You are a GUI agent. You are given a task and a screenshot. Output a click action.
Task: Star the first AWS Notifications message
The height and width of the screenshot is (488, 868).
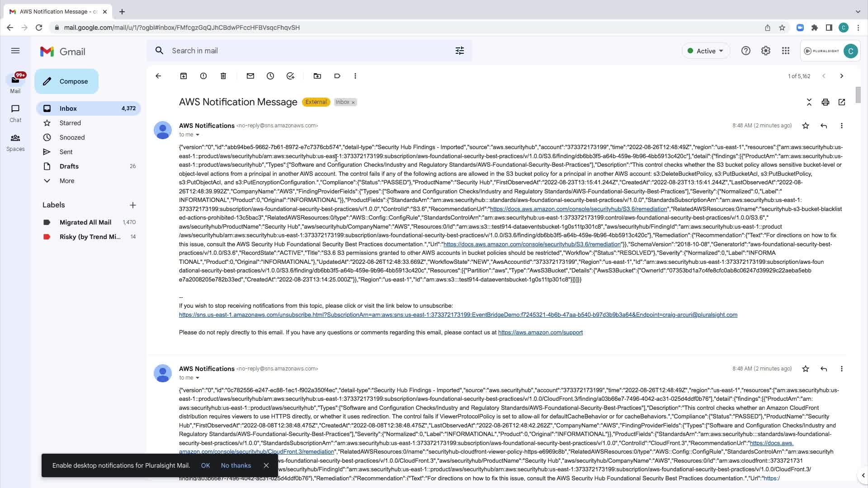pyautogui.click(x=806, y=126)
